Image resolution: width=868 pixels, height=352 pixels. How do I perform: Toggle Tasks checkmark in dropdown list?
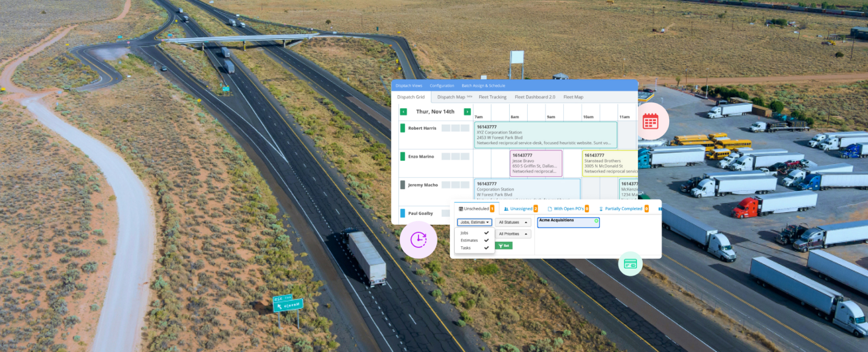pyautogui.click(x=486, y=248)
